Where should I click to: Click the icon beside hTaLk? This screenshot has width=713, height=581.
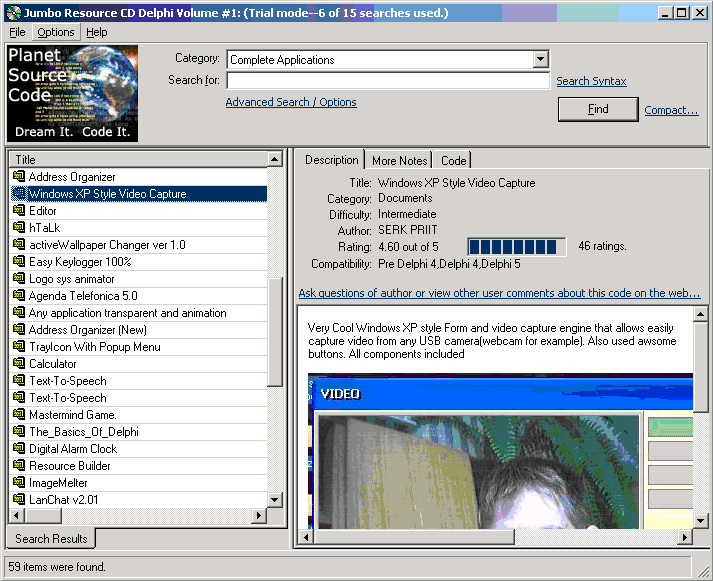click(19, 227)
